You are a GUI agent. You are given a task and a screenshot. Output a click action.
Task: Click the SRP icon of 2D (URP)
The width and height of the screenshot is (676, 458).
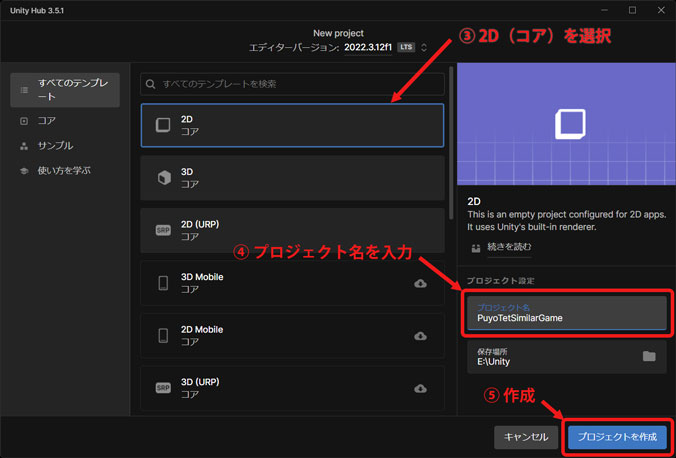163,230
